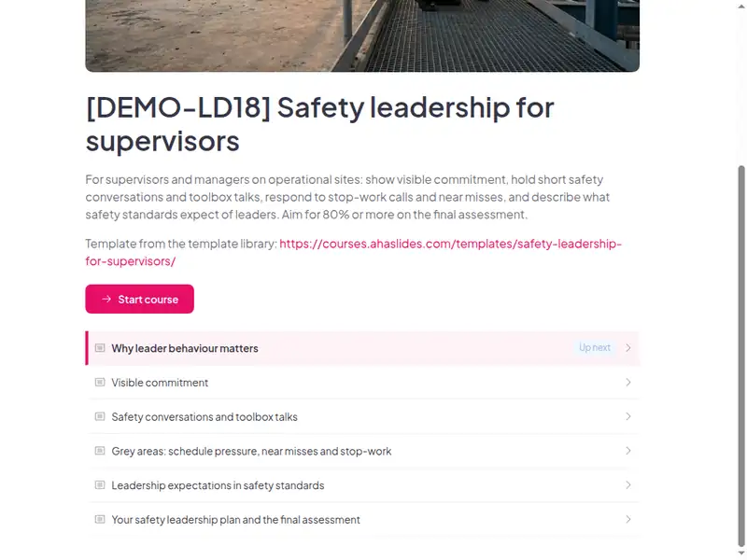Open Grey areas: schedule pressure lesson
The image size is (747, 560).
(362, 451)
